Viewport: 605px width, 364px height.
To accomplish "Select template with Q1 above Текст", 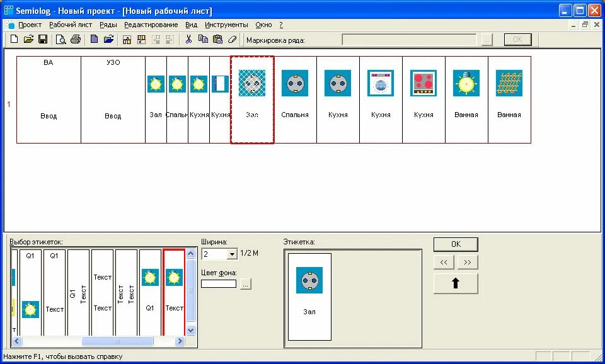I will tap(54, 292).
